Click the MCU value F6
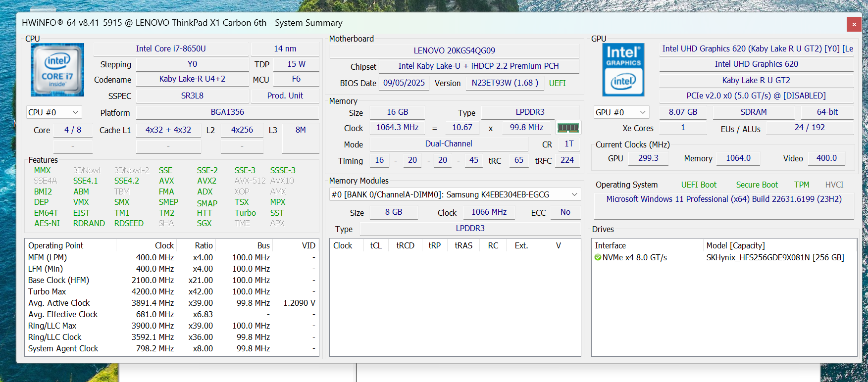The image size is (868, 382). [296, 79]
